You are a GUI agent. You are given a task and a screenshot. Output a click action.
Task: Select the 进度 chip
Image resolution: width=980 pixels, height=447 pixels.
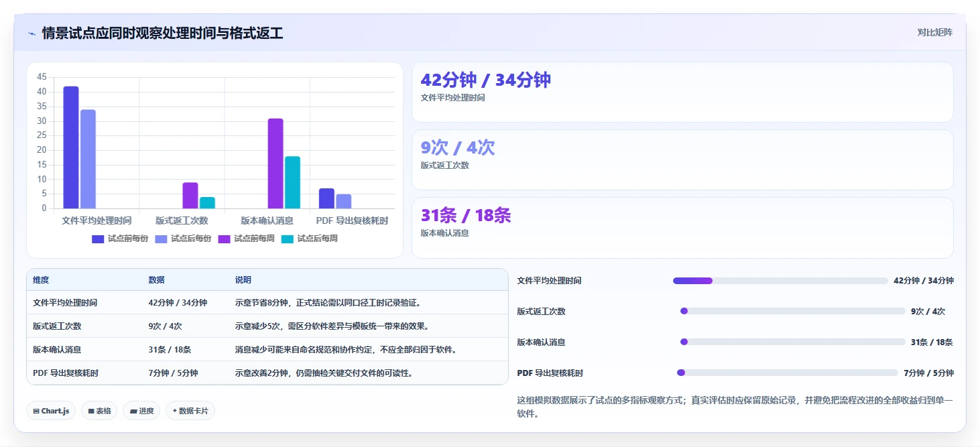click(x=141, y=411)
